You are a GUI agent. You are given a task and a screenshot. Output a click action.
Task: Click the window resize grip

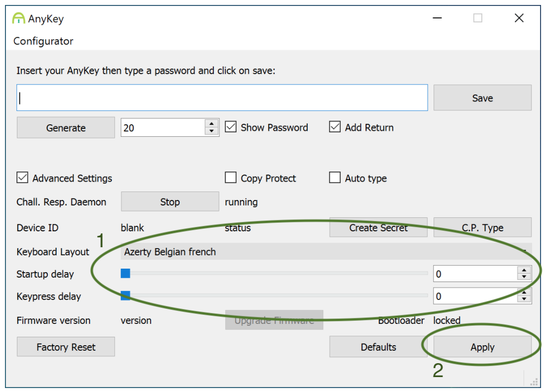click(534, 382)
